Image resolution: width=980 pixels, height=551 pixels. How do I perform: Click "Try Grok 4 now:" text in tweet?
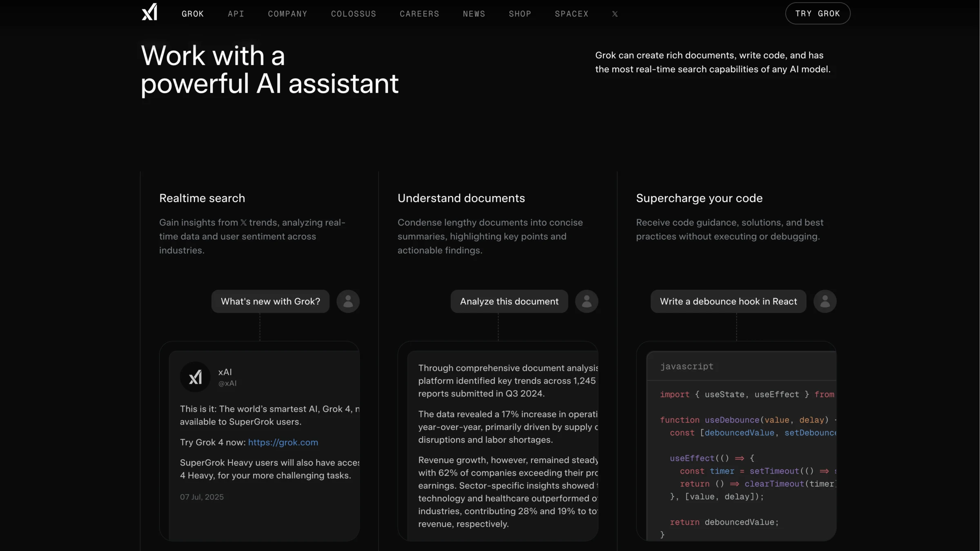(x=213, y=442)
